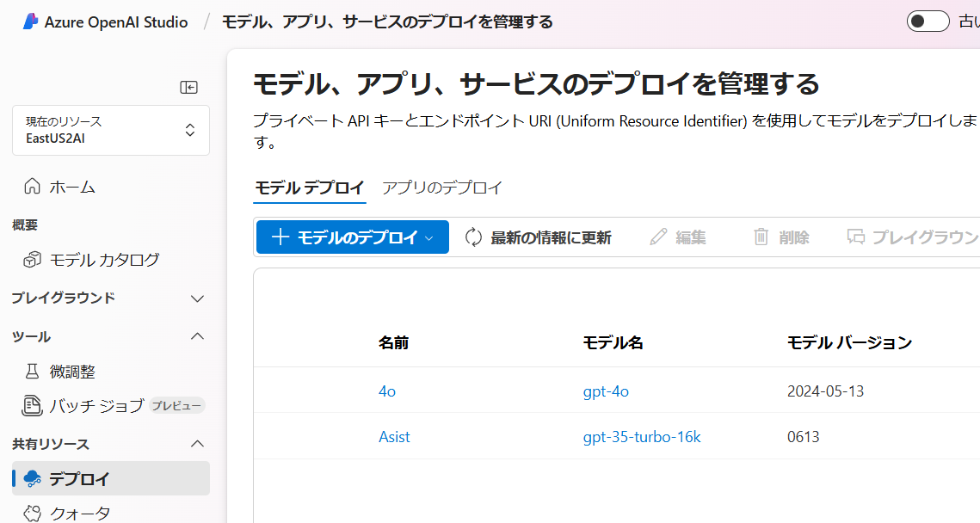Click the home icon beside ホーム
Screen dimensions: 980x523
(x=32, y=186)
